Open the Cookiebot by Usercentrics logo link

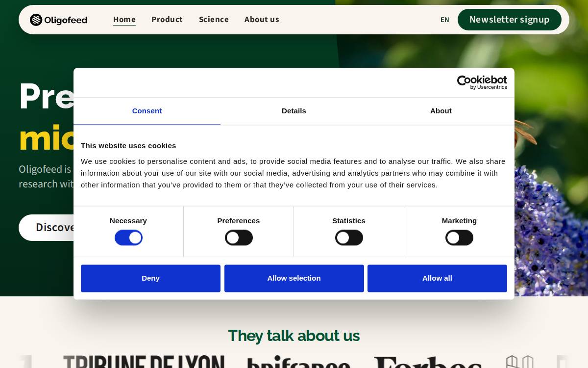pos(482,82)
